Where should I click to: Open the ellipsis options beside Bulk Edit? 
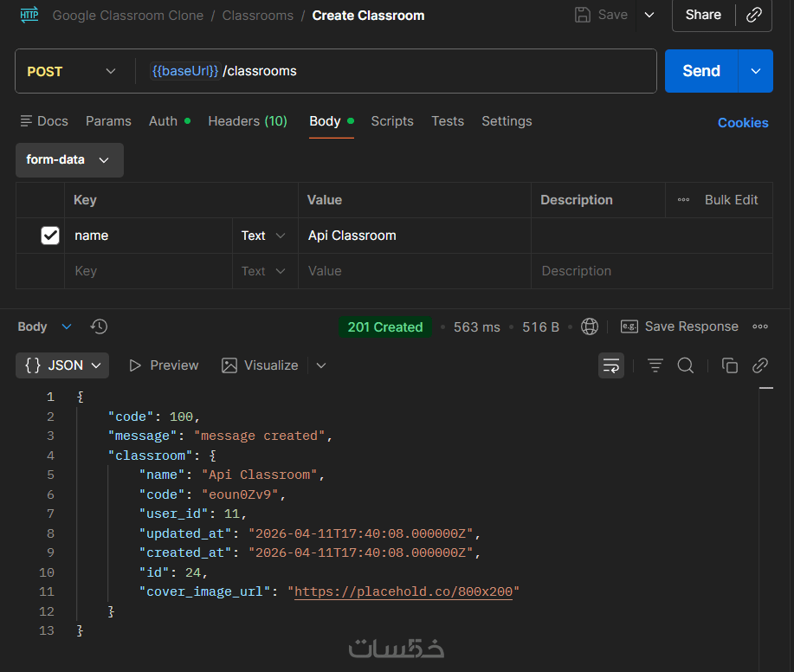[684, 200]
